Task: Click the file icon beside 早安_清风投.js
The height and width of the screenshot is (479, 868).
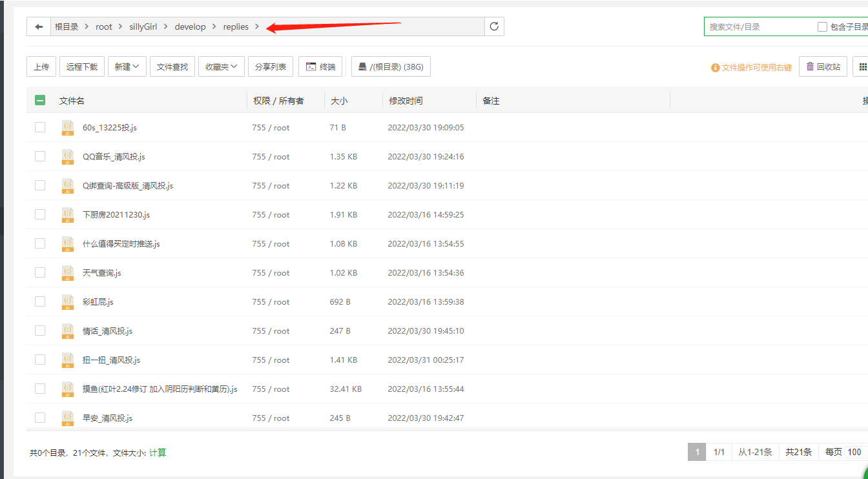Action: point(68,418)
